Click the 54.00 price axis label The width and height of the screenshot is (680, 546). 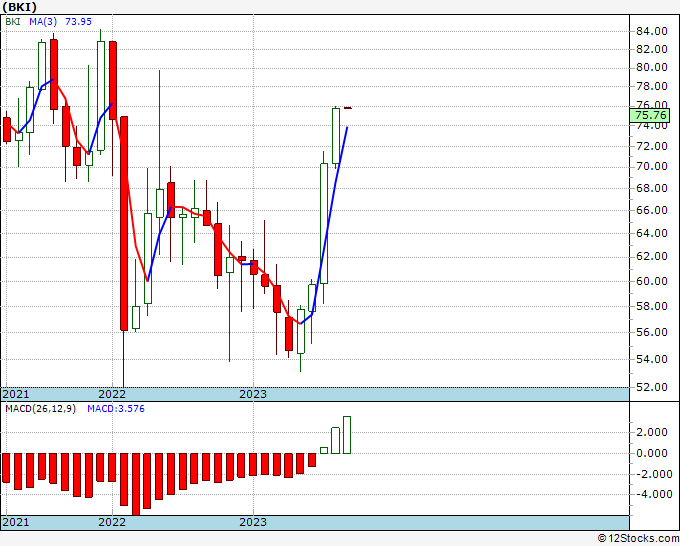click(x=651, y=359)
